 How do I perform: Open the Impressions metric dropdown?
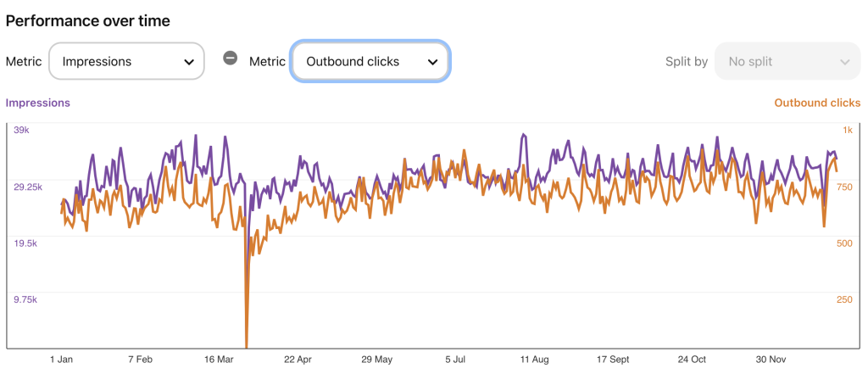126,61
